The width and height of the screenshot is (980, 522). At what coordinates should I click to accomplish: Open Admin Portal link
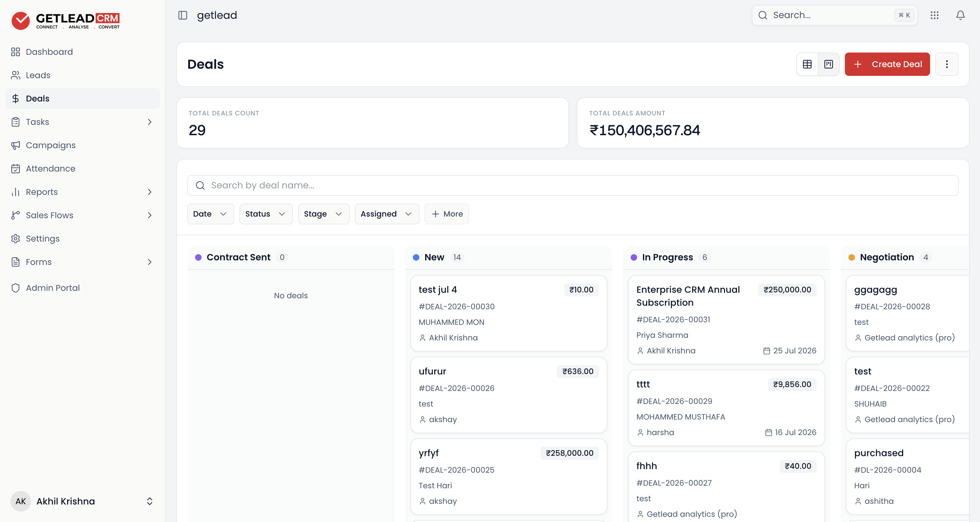pyautogui.click(x=83, y=288)
